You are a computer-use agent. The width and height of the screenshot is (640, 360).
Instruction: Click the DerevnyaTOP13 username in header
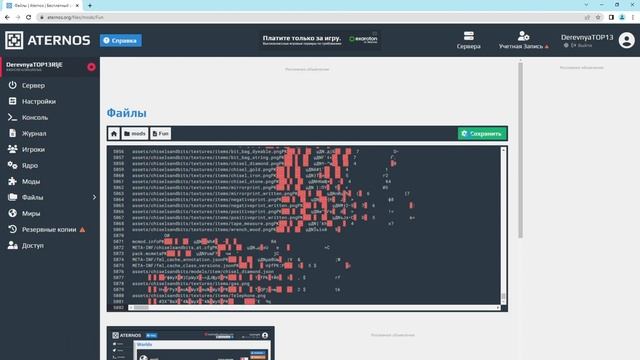[587, 37]
